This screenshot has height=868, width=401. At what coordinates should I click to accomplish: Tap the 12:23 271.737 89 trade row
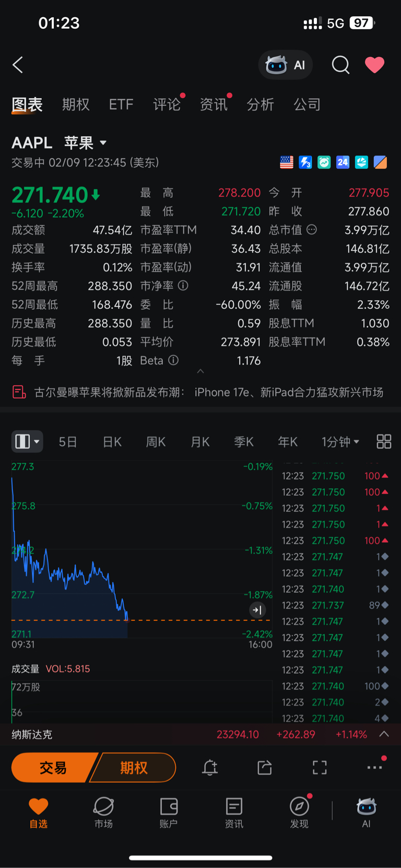tap(335, 605)
